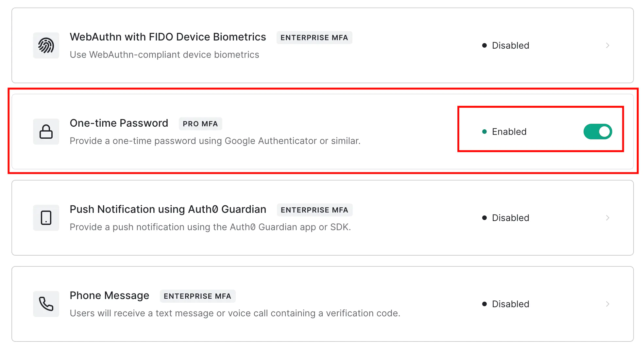Open Push Notification settings via chevron arrow
The image size is (644, 348).
click(x=607, y=218)
